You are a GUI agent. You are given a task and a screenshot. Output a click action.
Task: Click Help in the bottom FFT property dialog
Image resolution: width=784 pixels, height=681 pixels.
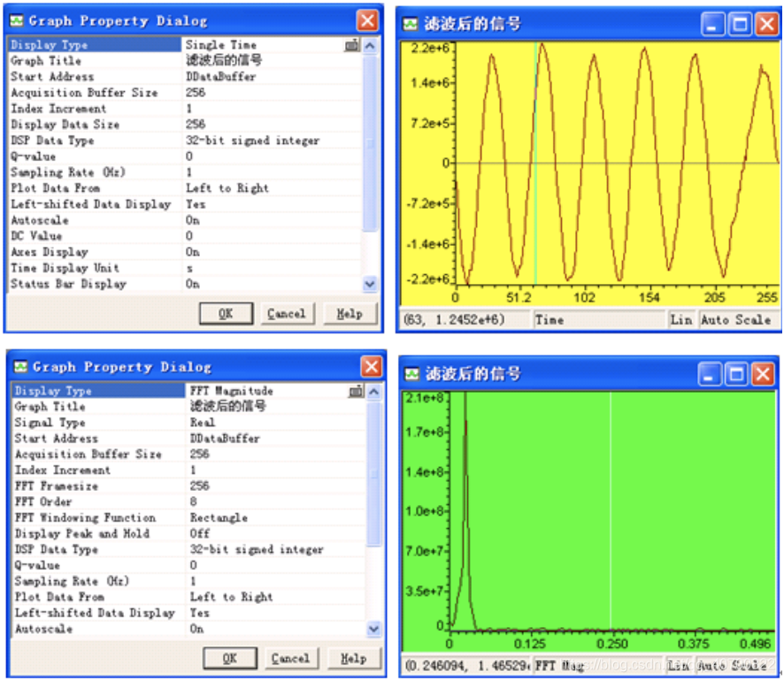pyautogui.click(x=353, y=658)
